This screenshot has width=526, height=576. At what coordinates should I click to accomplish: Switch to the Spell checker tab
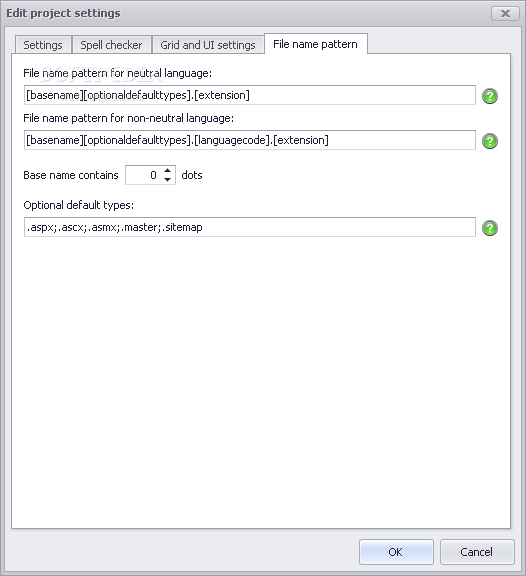(112, 45)
